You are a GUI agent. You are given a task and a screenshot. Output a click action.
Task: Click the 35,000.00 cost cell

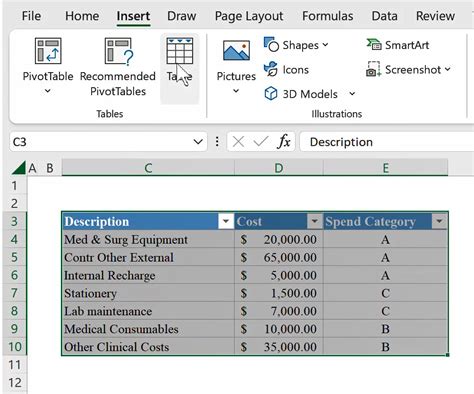tap(279, 347)
